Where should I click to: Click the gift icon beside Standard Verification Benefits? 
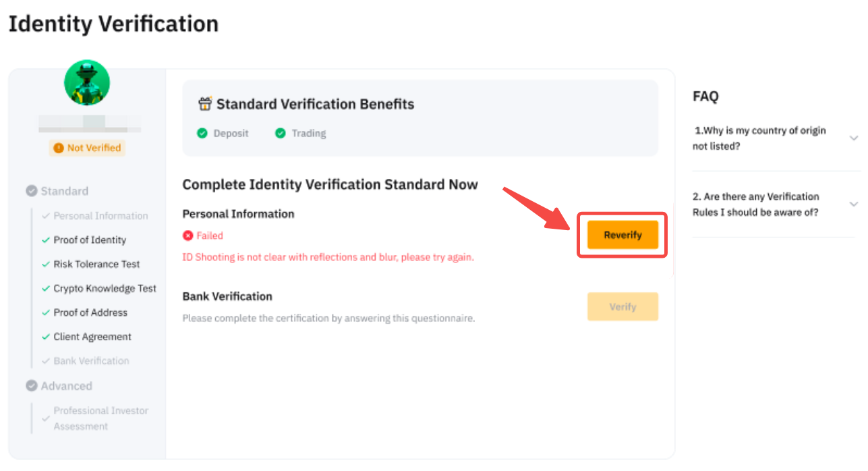(x=205, y=104)
